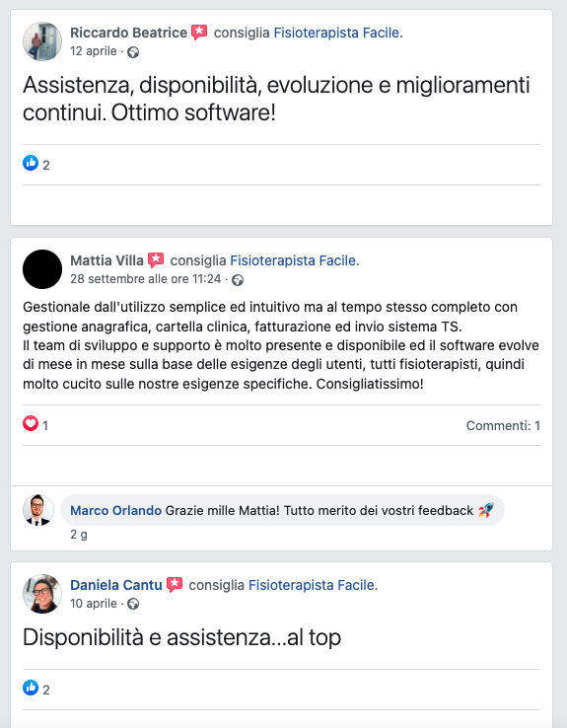Open Fisioterapista Facile link in Mattia's review
Viewport: 567px width, 728px height.
tap(295, 260)
